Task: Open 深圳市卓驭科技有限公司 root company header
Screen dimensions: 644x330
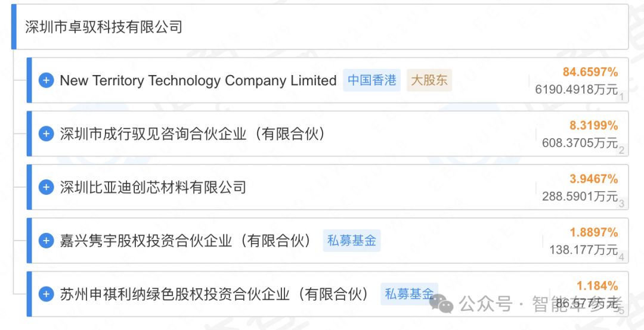Action: point(104,27)
